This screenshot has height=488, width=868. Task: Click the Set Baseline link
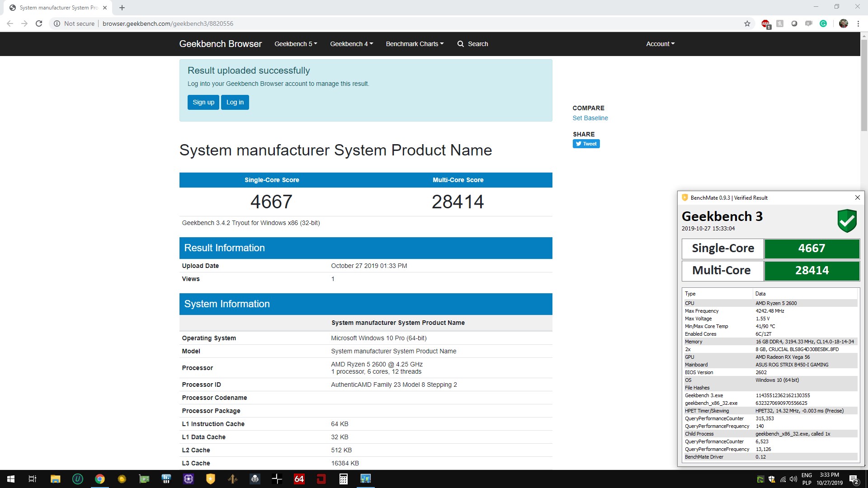[590, 118]
